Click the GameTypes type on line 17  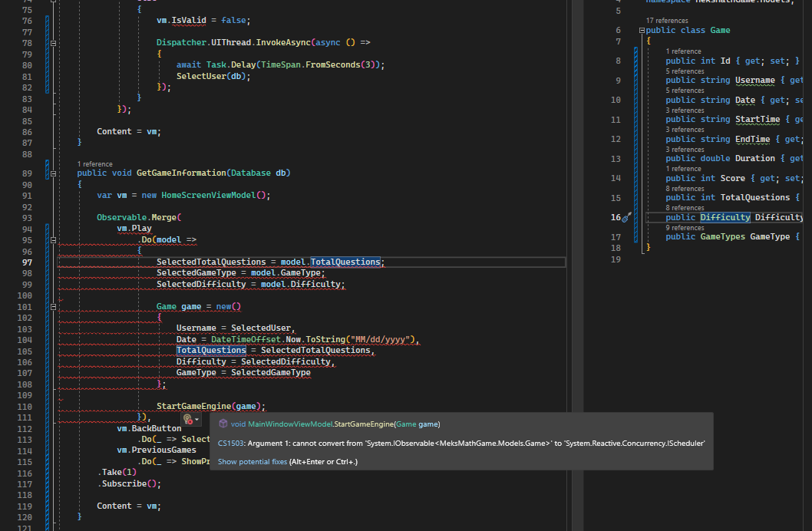tap(722, 236)
